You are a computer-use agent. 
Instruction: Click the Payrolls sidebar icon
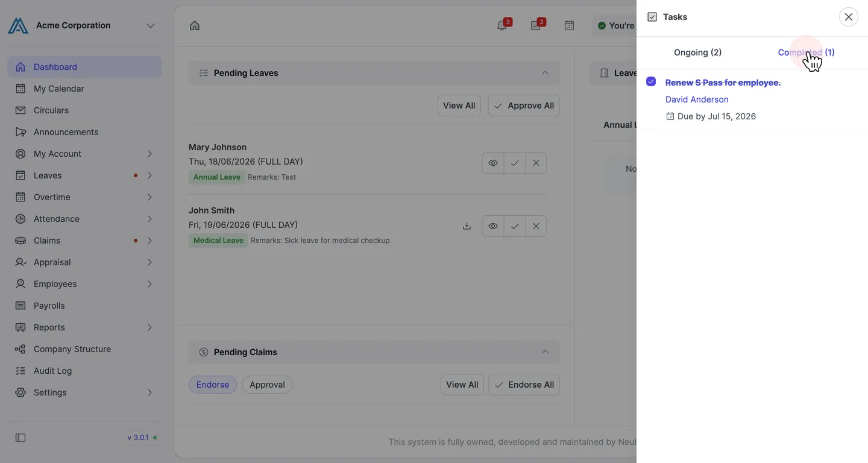[x=20, y=306]
